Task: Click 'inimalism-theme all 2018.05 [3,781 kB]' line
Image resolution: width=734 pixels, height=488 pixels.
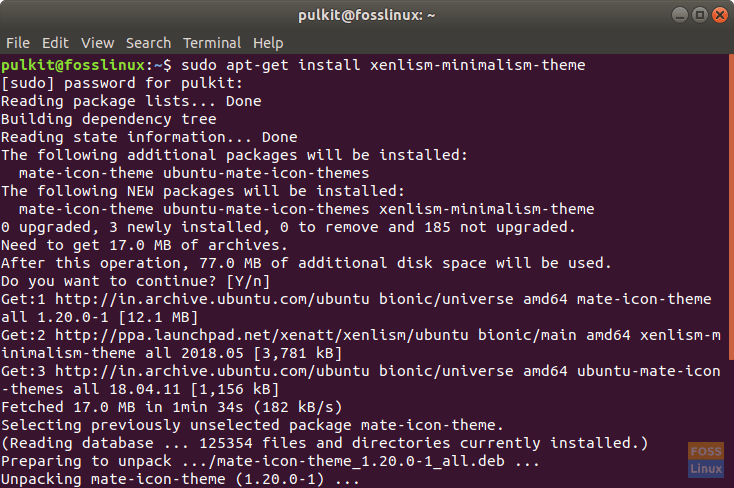Action: pos(171,353)
